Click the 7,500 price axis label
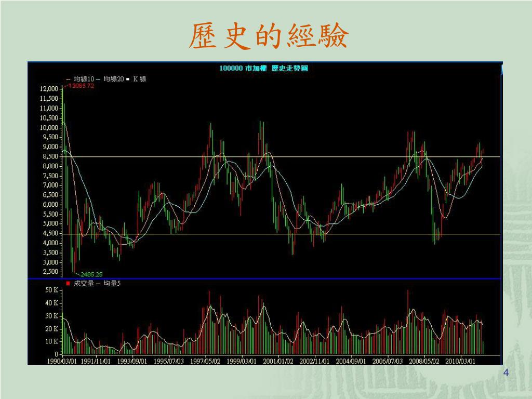Image resolution: width=532 pixels, height=399 pixels. click(50, 176)
